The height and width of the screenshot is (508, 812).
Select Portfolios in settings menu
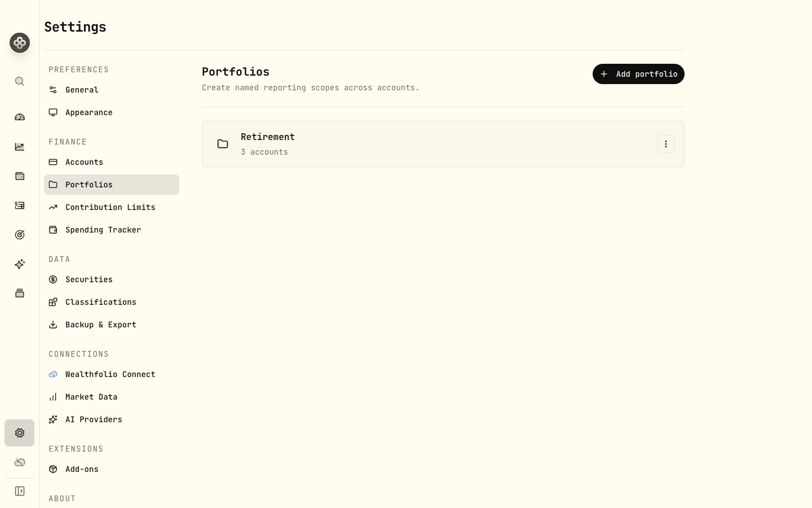[x=112, y=185]
